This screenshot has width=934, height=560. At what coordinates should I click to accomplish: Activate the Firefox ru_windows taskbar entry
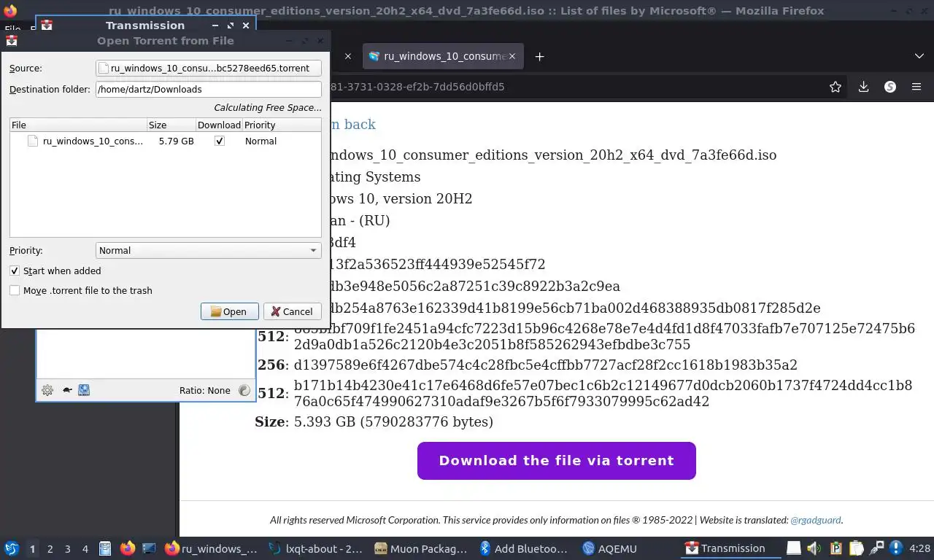point(211,548)
